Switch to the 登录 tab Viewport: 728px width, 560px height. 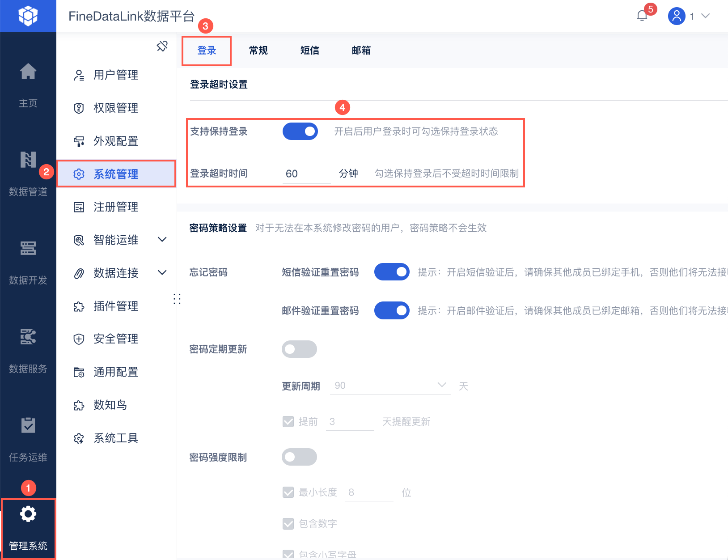[207, 51]
